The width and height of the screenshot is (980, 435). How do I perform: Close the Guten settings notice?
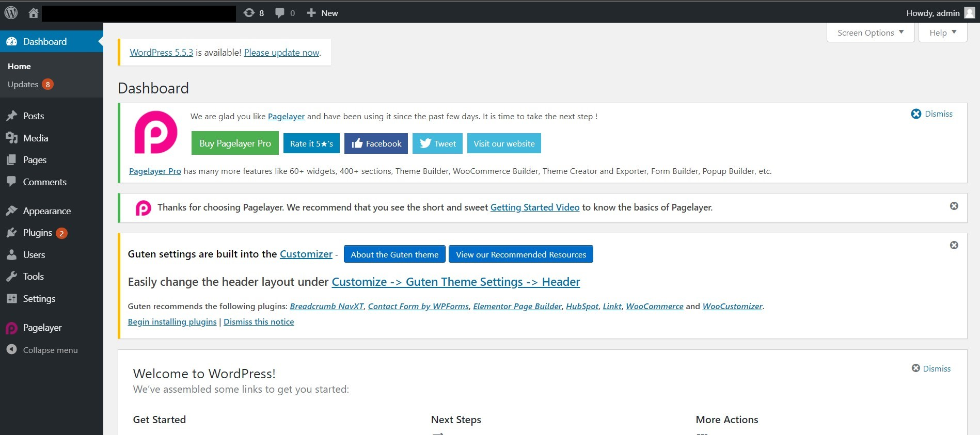[x=954, y=245]
